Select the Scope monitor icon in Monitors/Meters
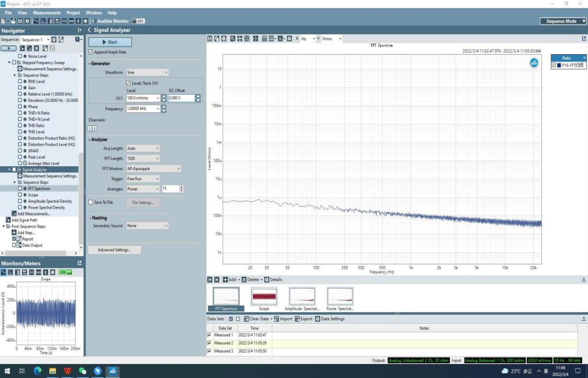 4,272
